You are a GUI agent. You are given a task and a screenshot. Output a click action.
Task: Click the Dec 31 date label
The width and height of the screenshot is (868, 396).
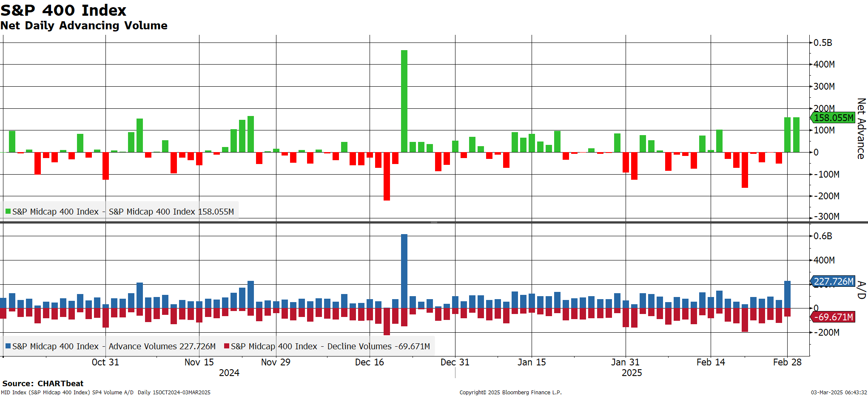[455, 362]
